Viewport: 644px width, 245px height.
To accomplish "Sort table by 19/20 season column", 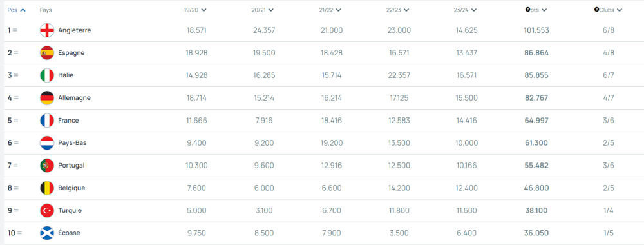I will pyautogui.click(x=195, y=10).
